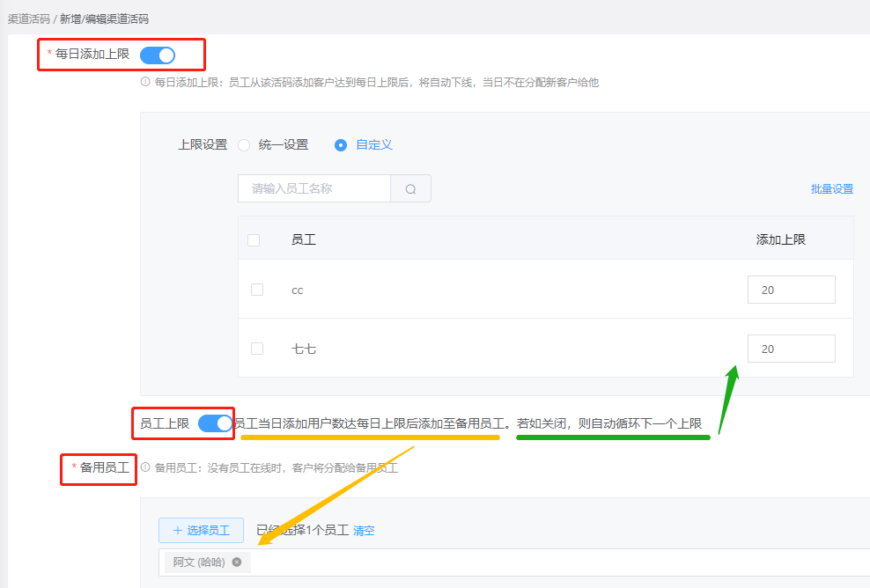
Task: Click the search magnifier icon button
Action: click(x=410, y=188)
